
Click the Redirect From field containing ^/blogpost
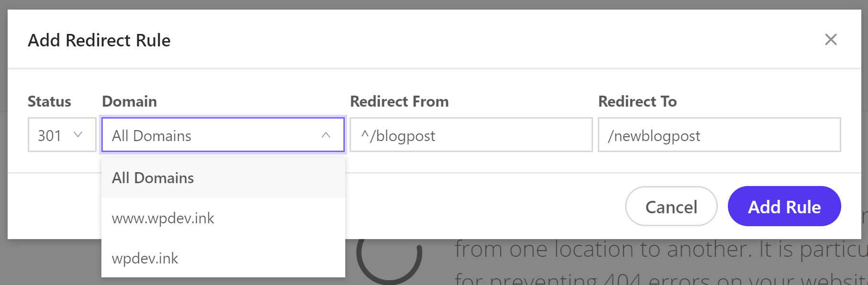470,135
